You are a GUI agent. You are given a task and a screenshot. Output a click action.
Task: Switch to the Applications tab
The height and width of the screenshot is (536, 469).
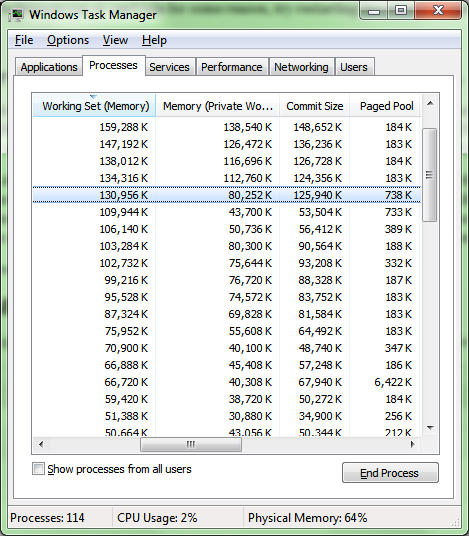(x=49, y=67)
